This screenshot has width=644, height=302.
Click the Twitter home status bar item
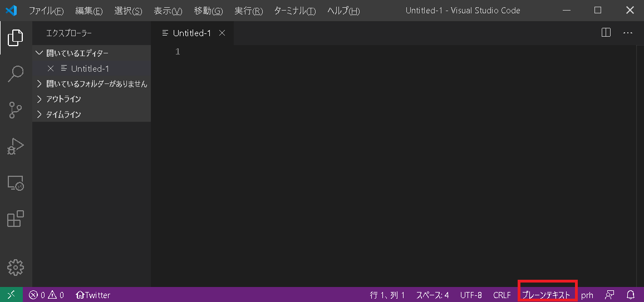point(93,295)
